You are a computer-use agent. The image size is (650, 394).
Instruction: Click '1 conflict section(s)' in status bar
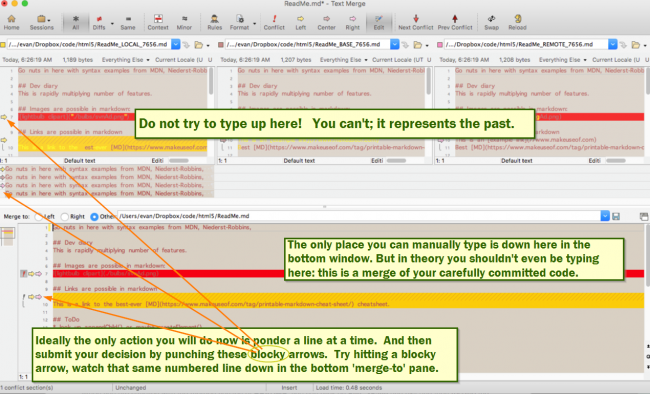(27, 388)
